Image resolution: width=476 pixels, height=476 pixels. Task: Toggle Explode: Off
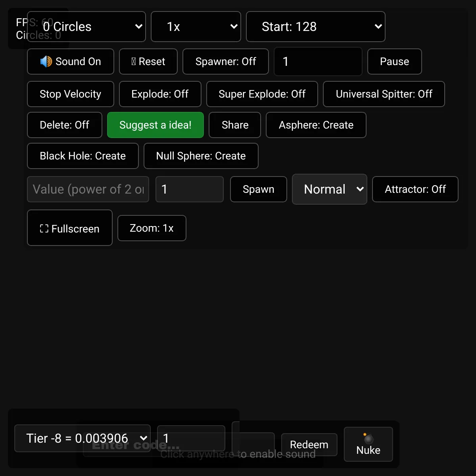(x=160, y=94)
